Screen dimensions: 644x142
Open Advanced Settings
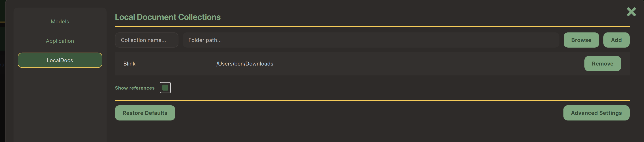click(x=596, y=113)
